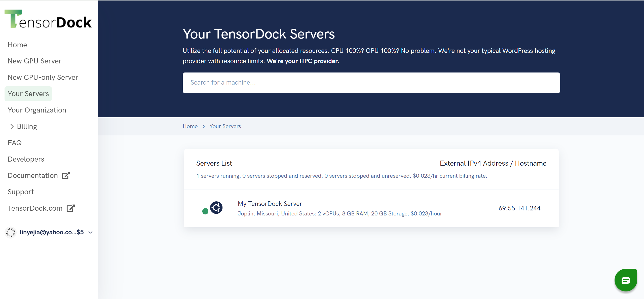Click the green running status dot

click(205, 211)
